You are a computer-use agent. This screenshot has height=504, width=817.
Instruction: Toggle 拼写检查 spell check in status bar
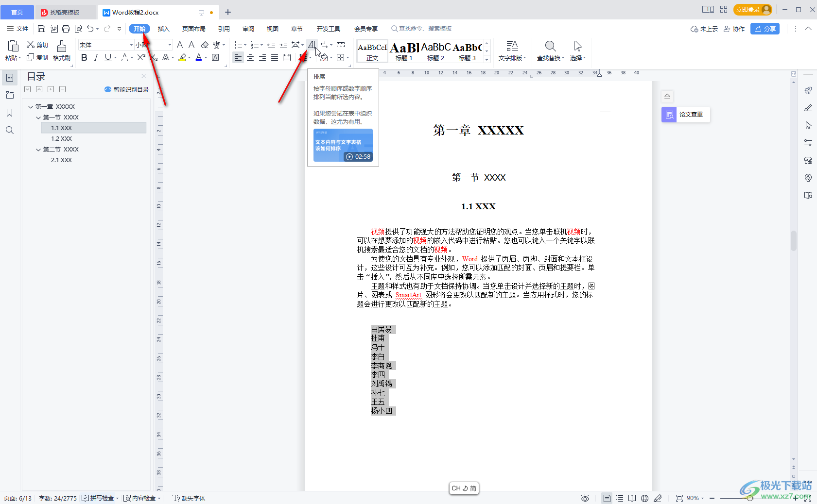pyautogui.click(x=98, y=498)
